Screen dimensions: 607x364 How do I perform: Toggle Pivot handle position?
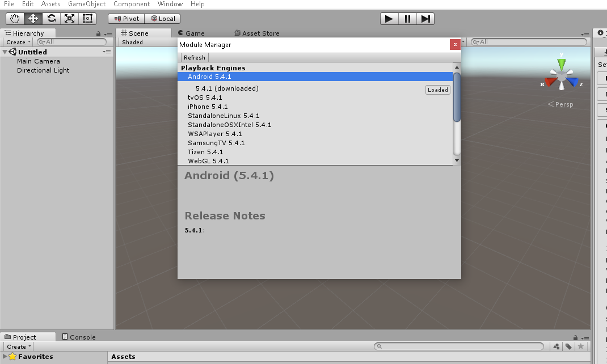[x=126, y=19]
